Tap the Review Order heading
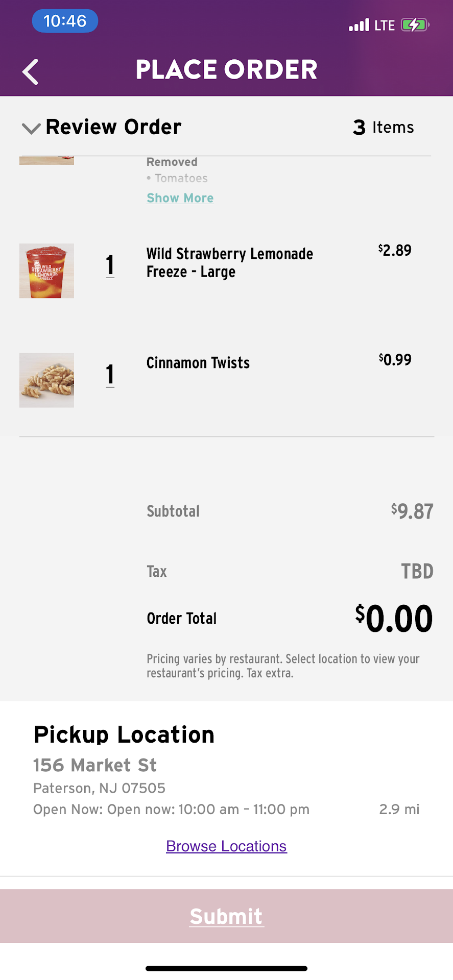Screen dimensions: 453x980 113,127
